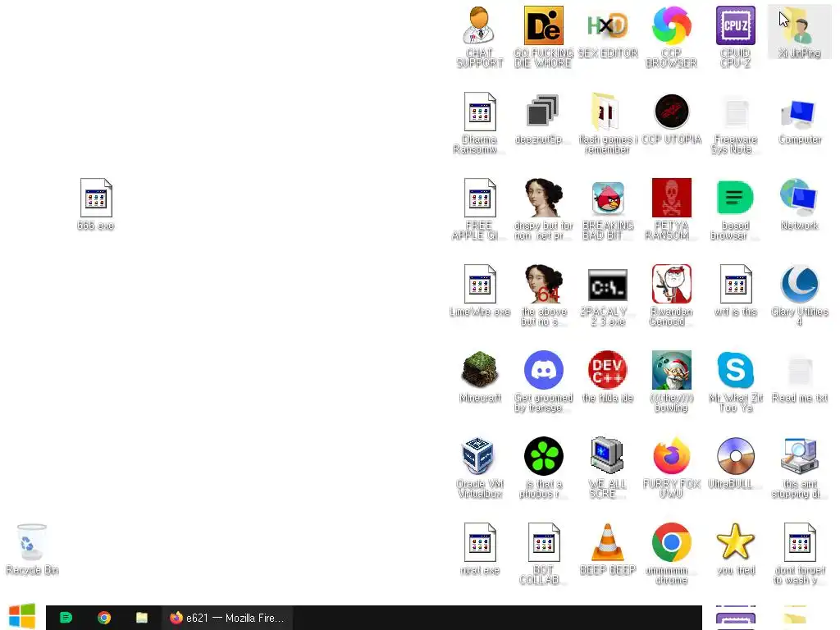The width and height of the screenshot is (840, 630).
Task: Select the CCP BROWSER swirl icon
Action: [671, 25]
